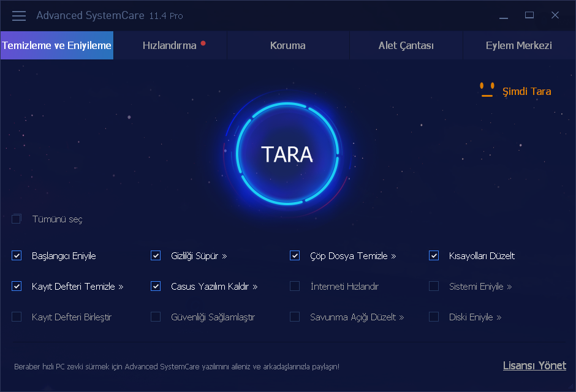This screenshot has height=392, width=576.
Task: Click the orange face status icon
Action: pyautogui.click(x=487, y=90)
